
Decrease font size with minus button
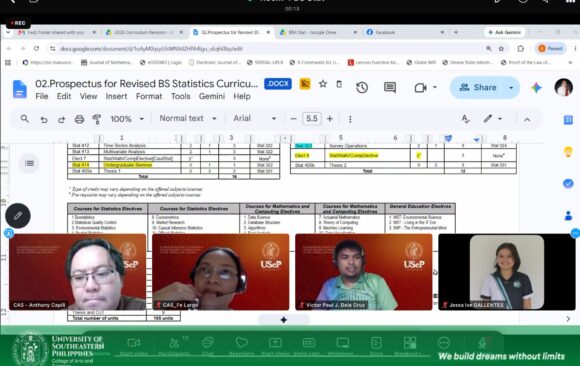293,119
